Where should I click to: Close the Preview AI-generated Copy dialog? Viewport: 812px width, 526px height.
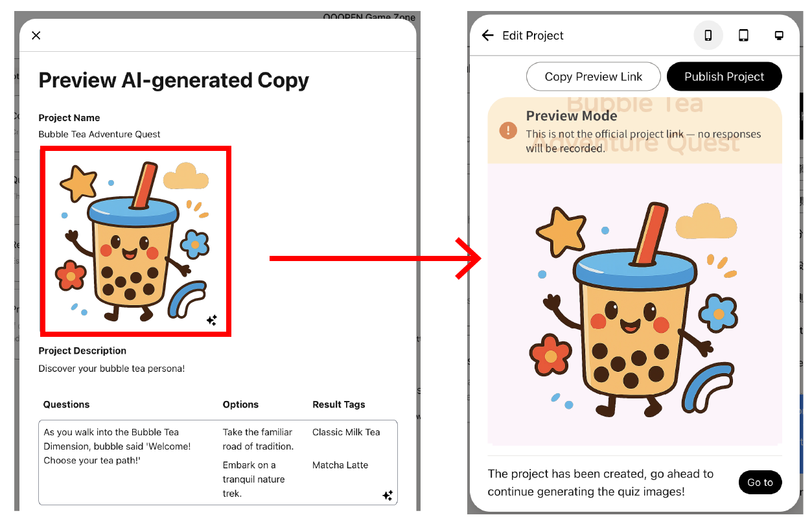[36, 36]
